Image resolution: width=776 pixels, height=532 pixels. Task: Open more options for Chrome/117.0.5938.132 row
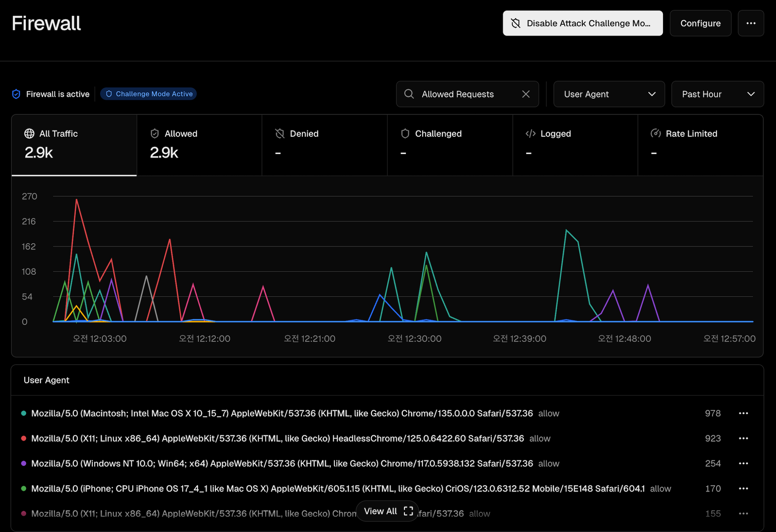[x=743, y=464]
